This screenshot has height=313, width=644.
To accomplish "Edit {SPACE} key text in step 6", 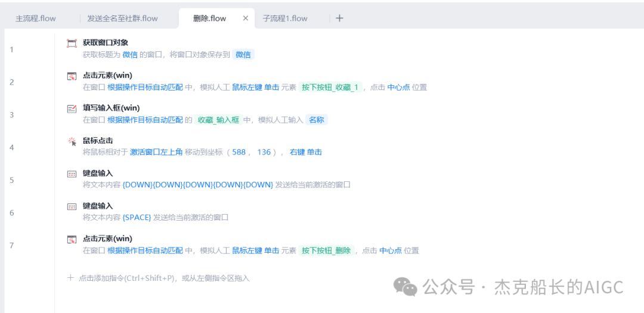I will pyautogui.click(x=137, y=217).
